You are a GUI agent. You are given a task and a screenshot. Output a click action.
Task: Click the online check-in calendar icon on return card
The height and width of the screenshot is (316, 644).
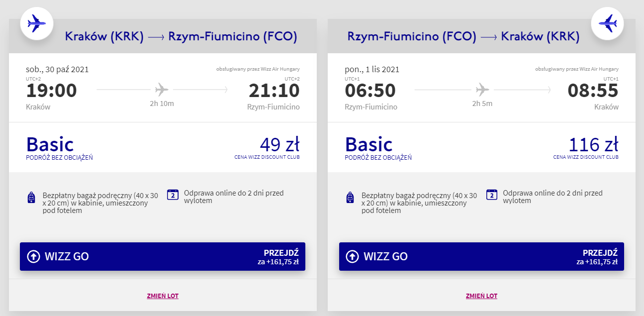pyautogui.click(x=491, y=195)
